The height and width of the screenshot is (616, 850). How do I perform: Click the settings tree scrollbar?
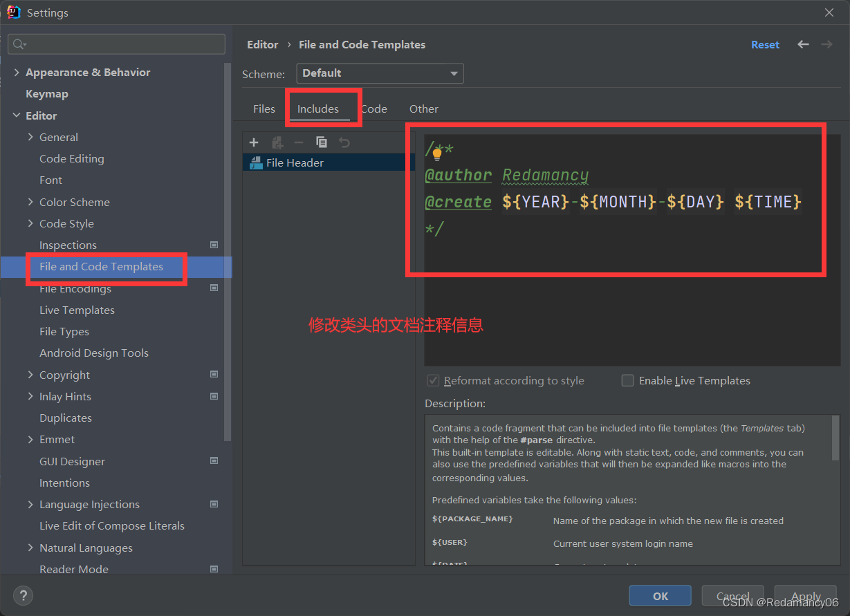(x=228, y=252)
